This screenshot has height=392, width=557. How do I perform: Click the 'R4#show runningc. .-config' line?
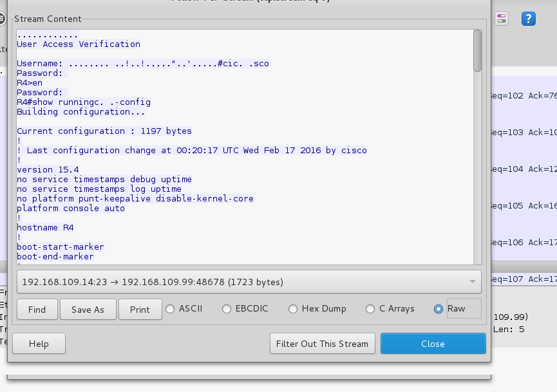(84, 102)
